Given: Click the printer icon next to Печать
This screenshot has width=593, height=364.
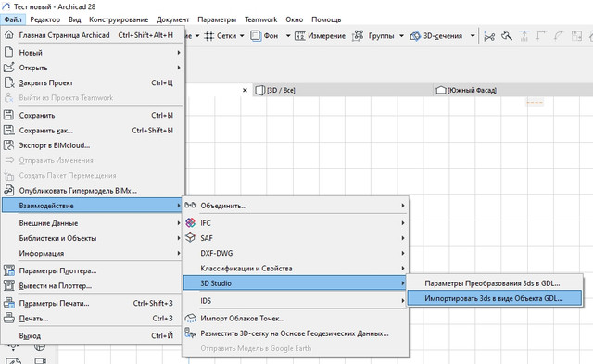Looking at the screenshot, I should (x=8, y=319).
